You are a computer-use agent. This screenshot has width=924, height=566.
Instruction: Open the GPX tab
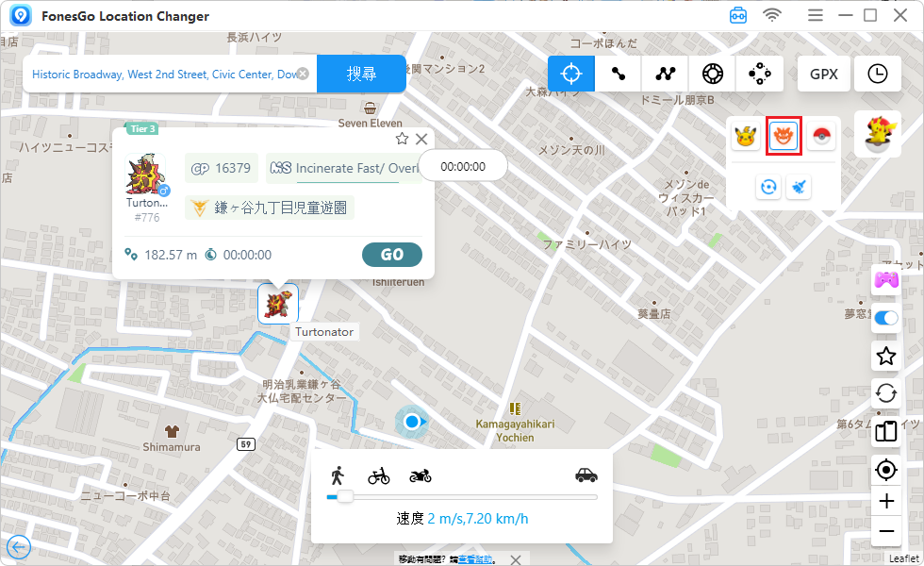pyautogui.click(x=823, y=74)
